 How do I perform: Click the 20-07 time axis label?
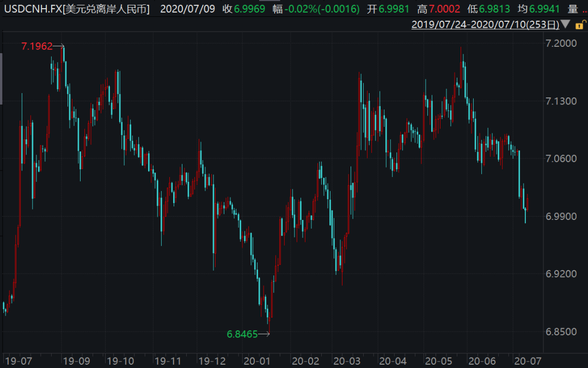click(528, 361)
